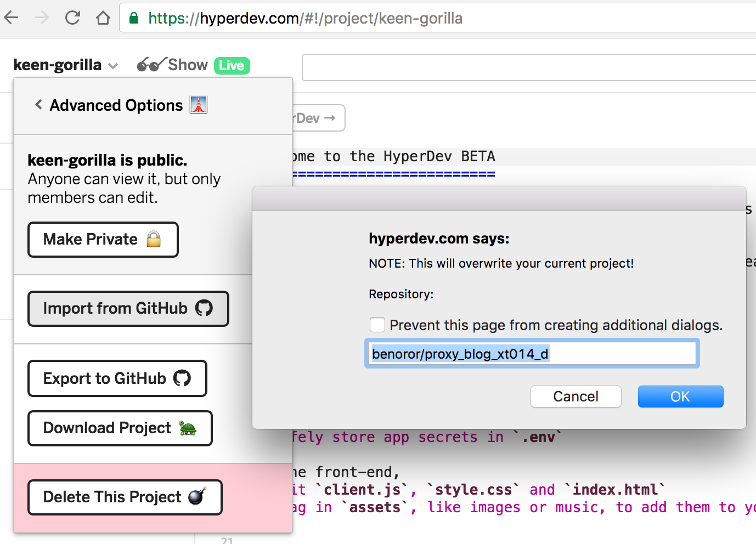Reload the page

coord(72,18)
